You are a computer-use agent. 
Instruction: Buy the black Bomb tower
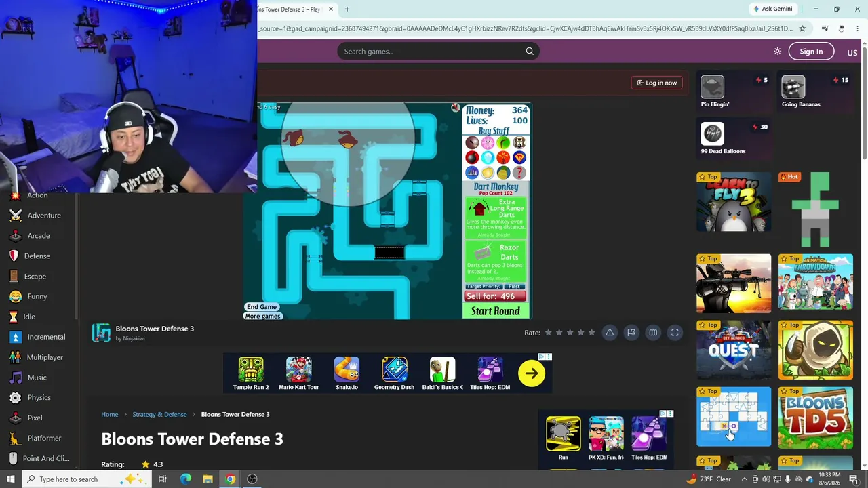[x=472, y=157]
